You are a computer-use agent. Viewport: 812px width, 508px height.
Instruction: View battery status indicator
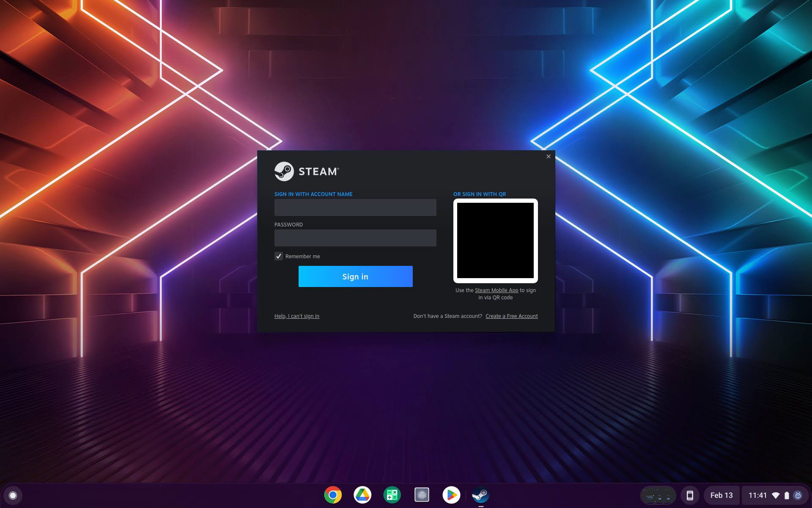coord(789,496)
